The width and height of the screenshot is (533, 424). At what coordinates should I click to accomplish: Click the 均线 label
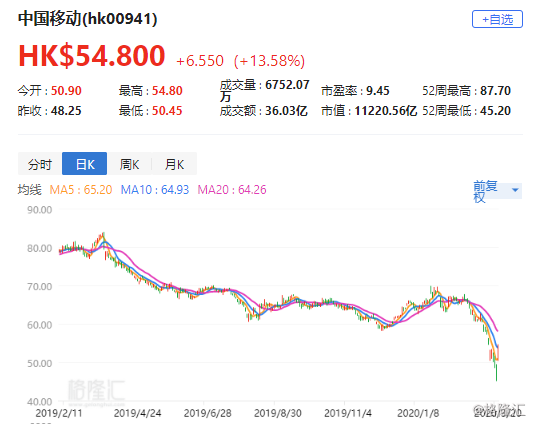[30, 189]
